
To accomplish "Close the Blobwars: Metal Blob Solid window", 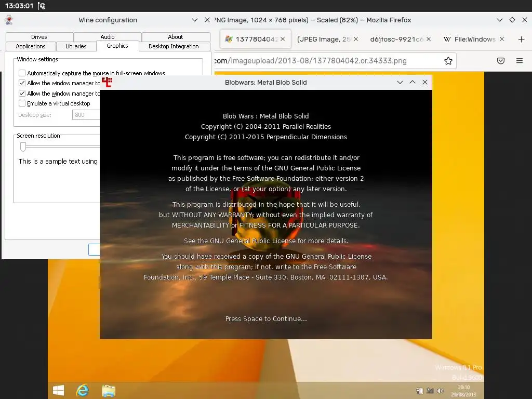I will click(x=425, y=82).
